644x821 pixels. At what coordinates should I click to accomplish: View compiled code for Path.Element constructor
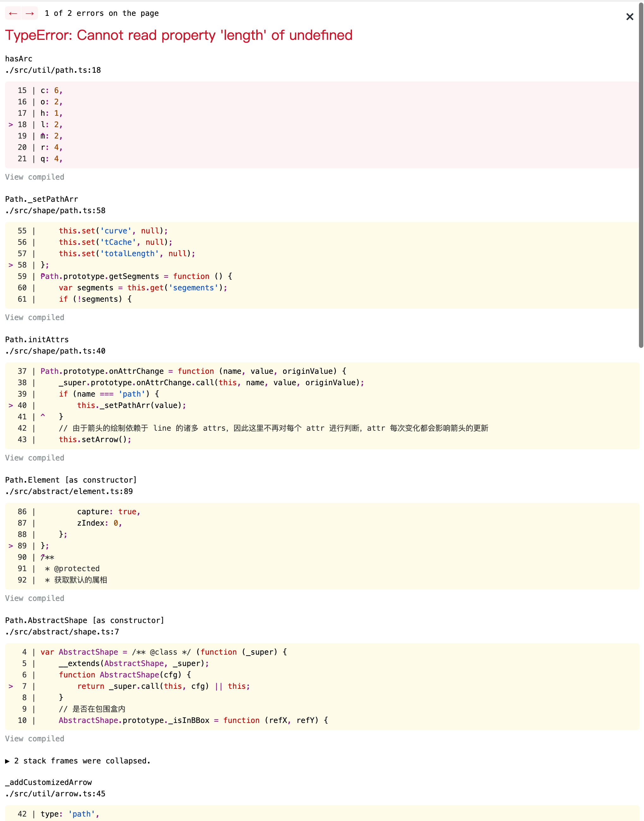pos(34,598)
